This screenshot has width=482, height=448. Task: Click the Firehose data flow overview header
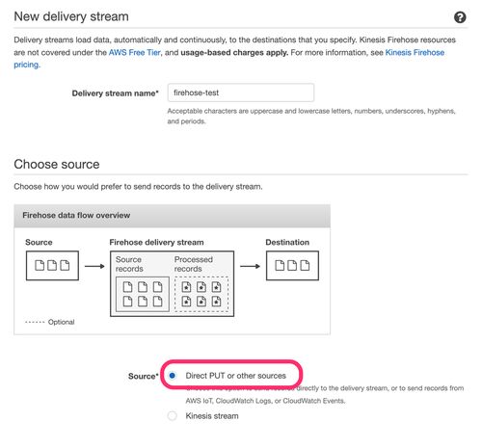click(x=172, y=216)
